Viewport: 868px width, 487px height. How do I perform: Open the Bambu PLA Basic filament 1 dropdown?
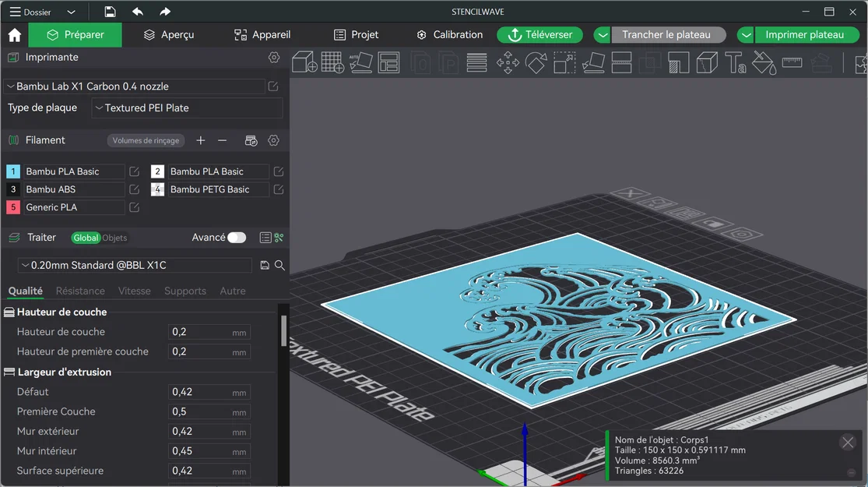(74, 171)
